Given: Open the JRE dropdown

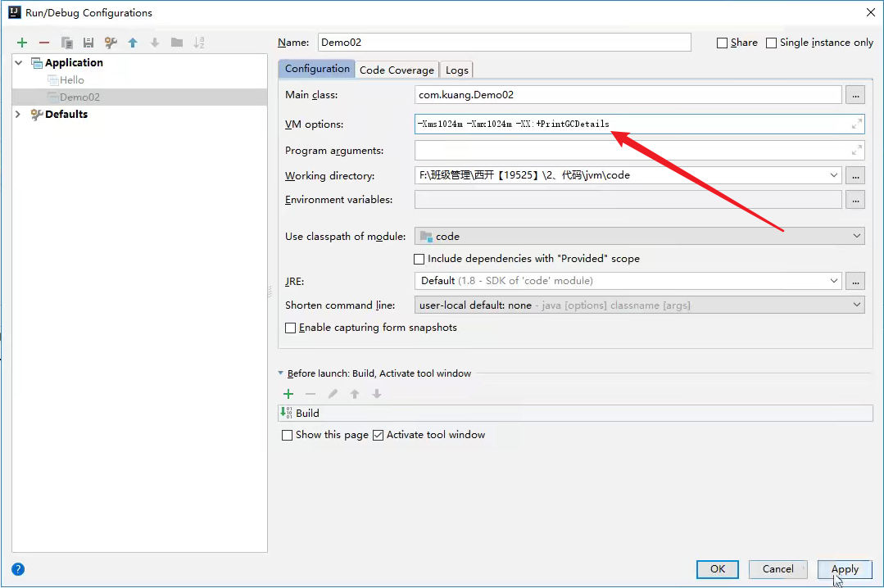Looking at the screenshot, I should pyautogui.click(x=834, y=281).
